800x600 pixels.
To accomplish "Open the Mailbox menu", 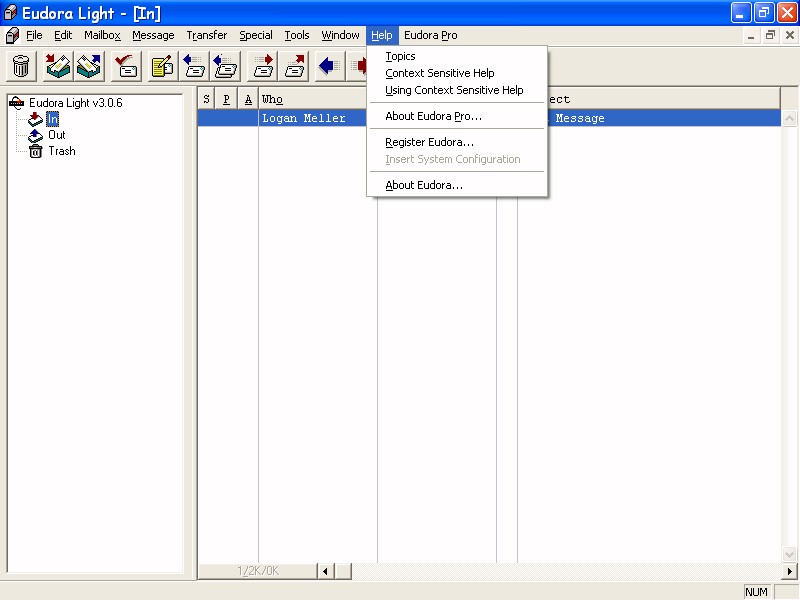I will point(102,35).
